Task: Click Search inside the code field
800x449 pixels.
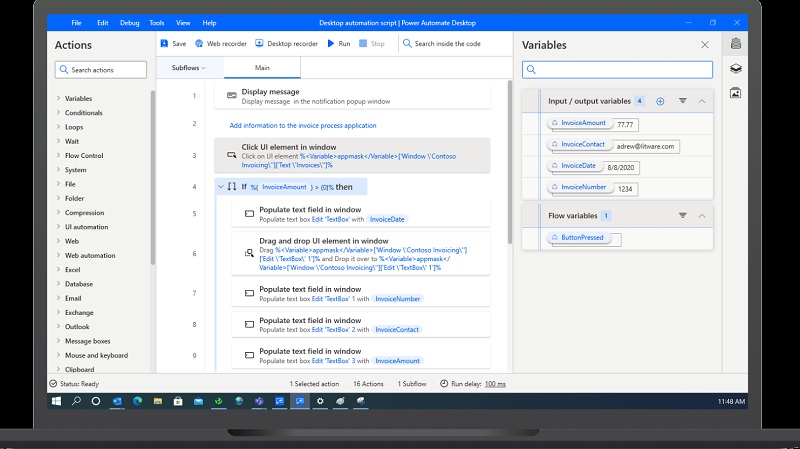Action: (x=442, y=44)
